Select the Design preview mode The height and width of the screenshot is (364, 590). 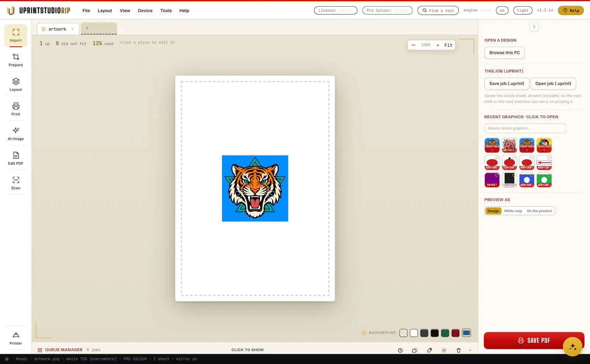(x=493, y=211)
